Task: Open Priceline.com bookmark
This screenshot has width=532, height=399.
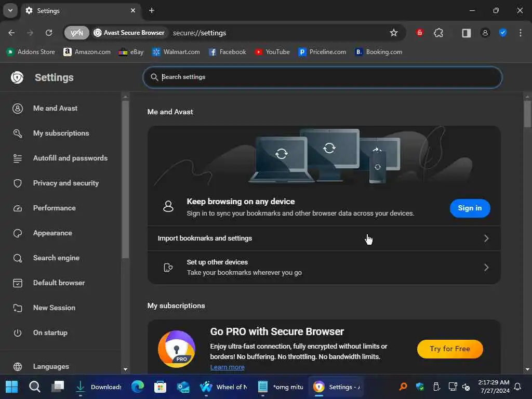Action: pos(322,52)
